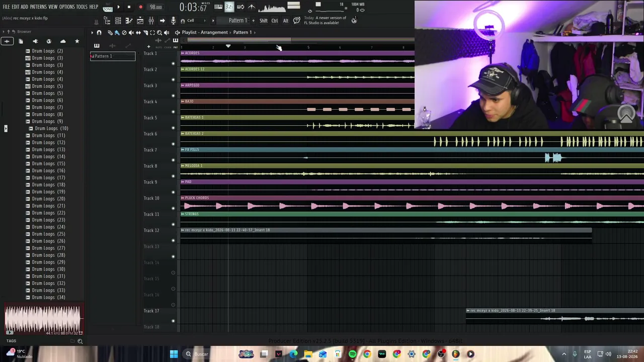This screenshot has height=362, width=644.
Task: Open the PLUCK CHORDS clip menu
Action: pos(183,198)
